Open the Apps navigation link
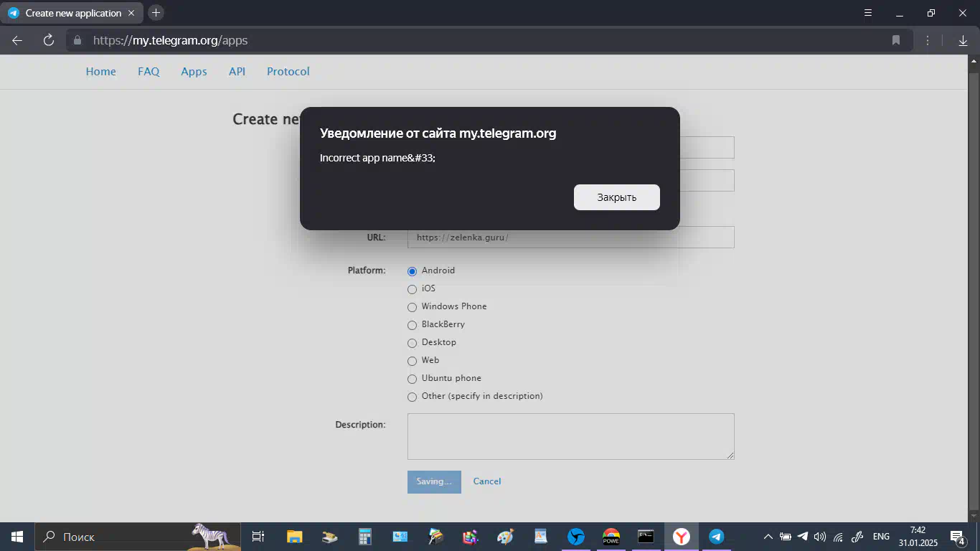 [x=194, y=72]
